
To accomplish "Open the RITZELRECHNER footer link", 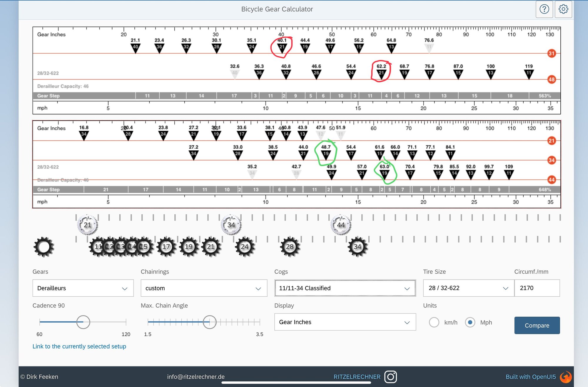I will tap(357, 377).
